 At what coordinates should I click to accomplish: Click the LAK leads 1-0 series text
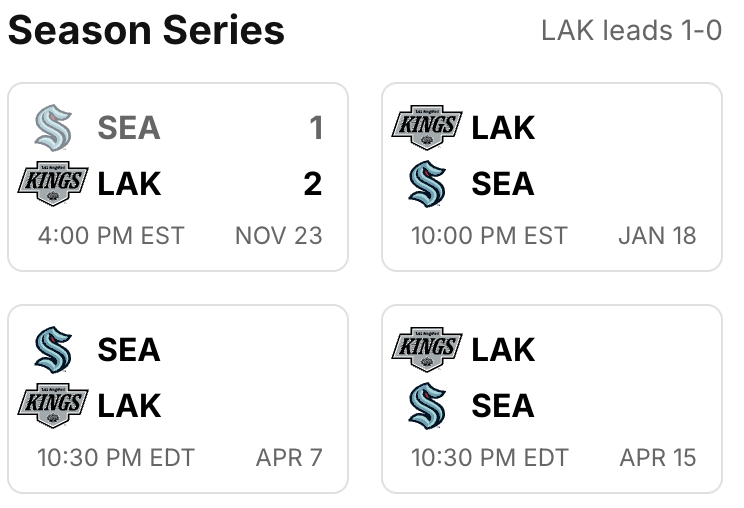632,30
